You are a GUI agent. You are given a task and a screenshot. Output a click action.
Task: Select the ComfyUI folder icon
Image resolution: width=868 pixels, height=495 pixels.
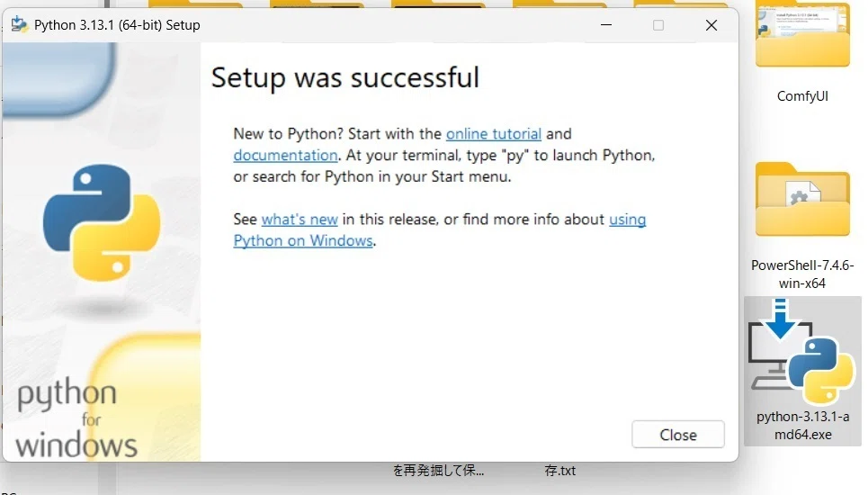[x=802, y=35]
